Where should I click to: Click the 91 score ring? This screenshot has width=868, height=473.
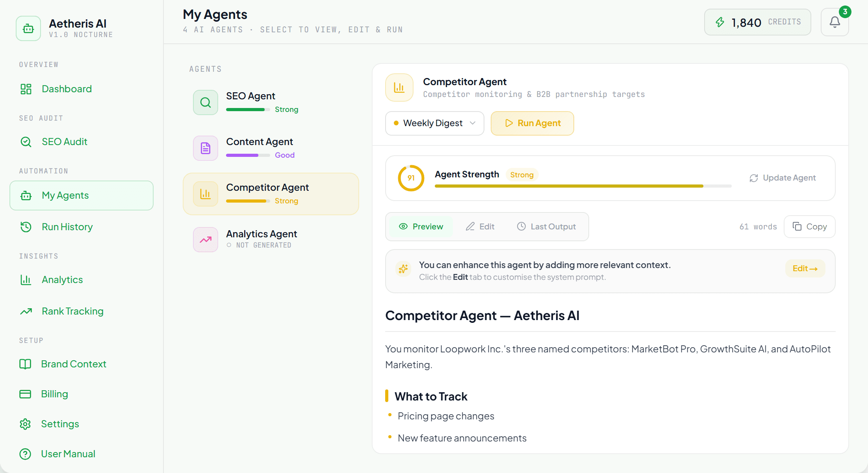coord(411,178)
